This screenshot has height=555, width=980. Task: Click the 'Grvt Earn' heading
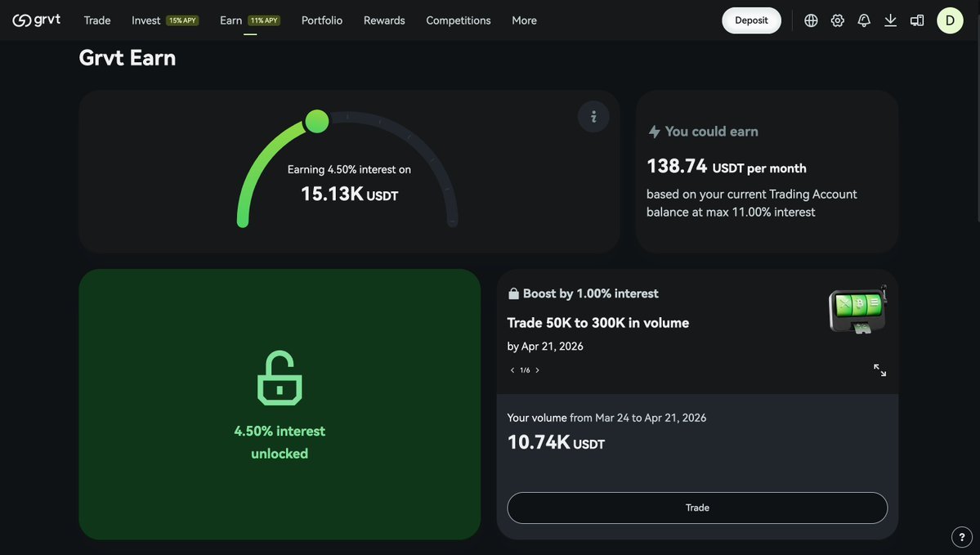click(x=127, y=58)
